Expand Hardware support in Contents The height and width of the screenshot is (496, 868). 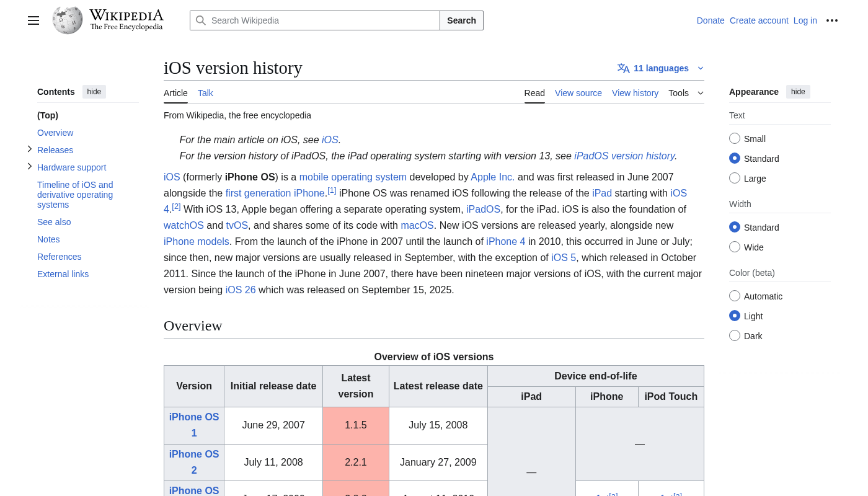[30, 167]
